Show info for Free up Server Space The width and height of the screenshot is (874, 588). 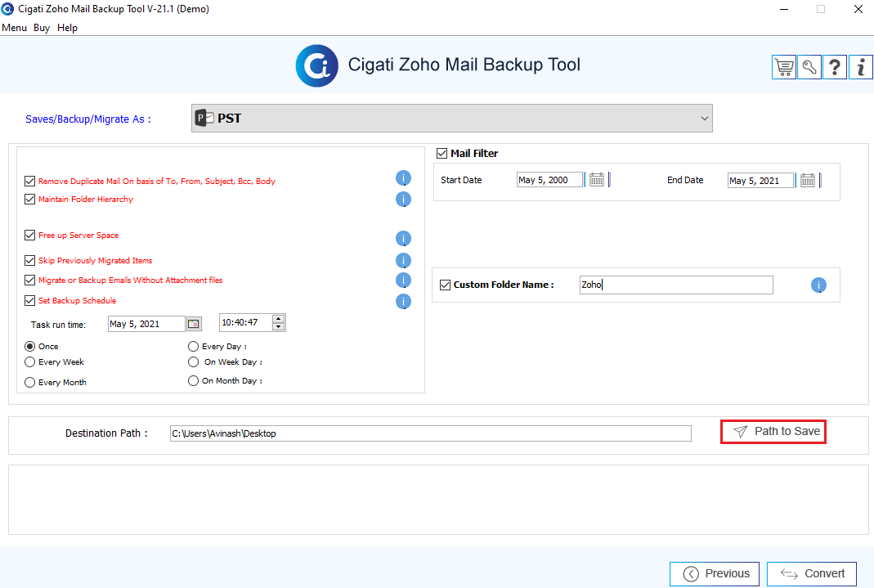coord(403,239)
